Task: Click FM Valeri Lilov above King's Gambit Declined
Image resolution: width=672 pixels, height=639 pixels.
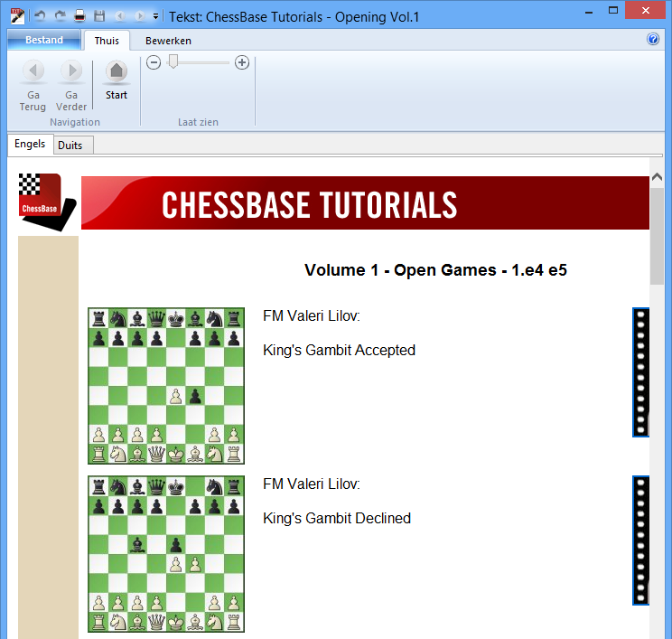Action: (x=312, y=484)
